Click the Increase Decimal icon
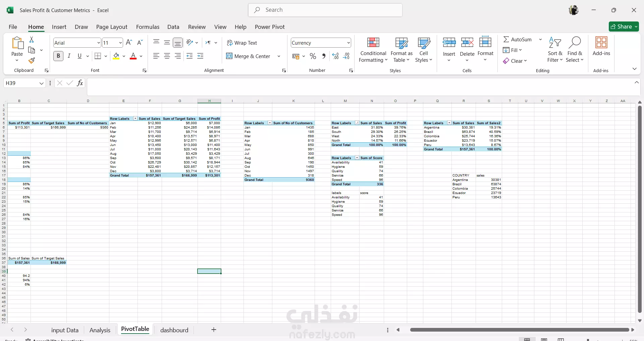 pos(335,56)
